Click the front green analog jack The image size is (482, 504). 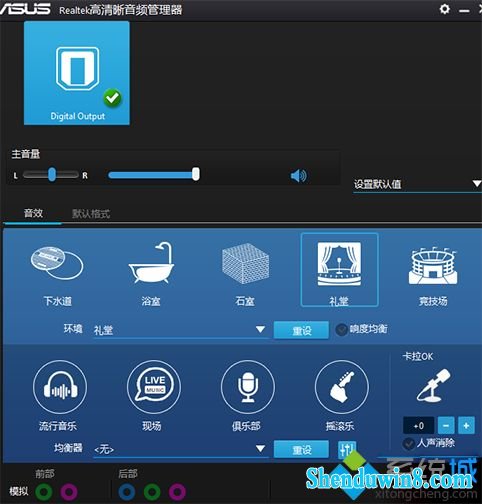[44, 491]
